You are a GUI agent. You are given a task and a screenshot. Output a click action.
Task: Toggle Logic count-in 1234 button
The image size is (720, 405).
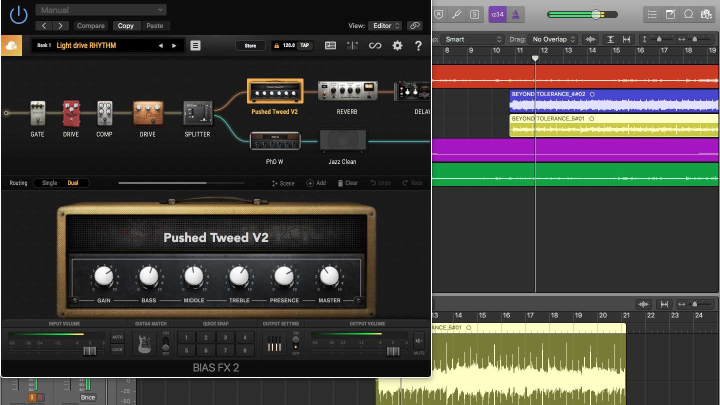click(497, 14)
